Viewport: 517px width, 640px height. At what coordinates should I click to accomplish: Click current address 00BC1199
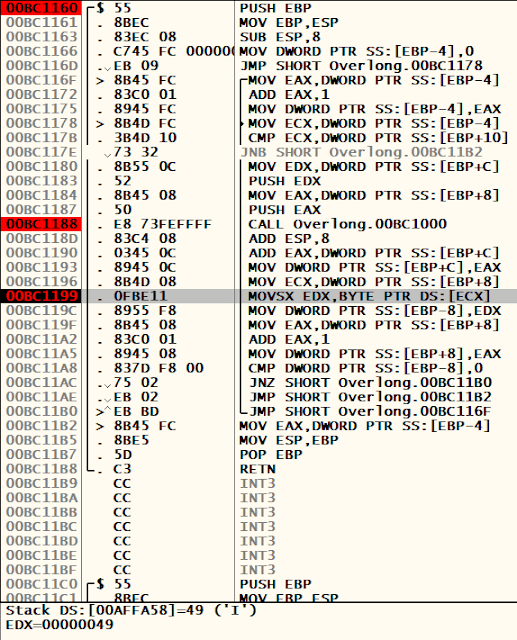41,296
